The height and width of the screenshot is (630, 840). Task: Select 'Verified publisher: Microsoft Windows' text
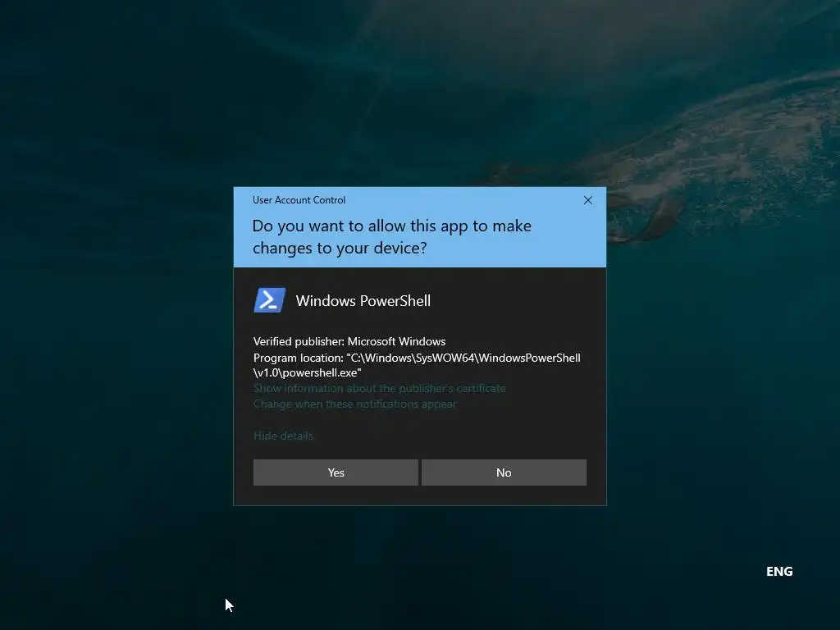349,342
